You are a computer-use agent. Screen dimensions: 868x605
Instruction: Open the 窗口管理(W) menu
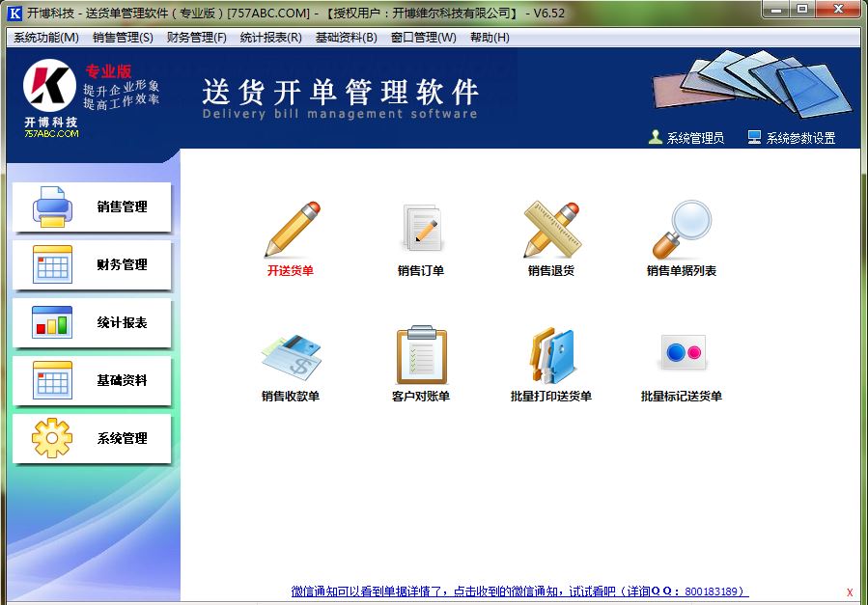tap(424, 38)
